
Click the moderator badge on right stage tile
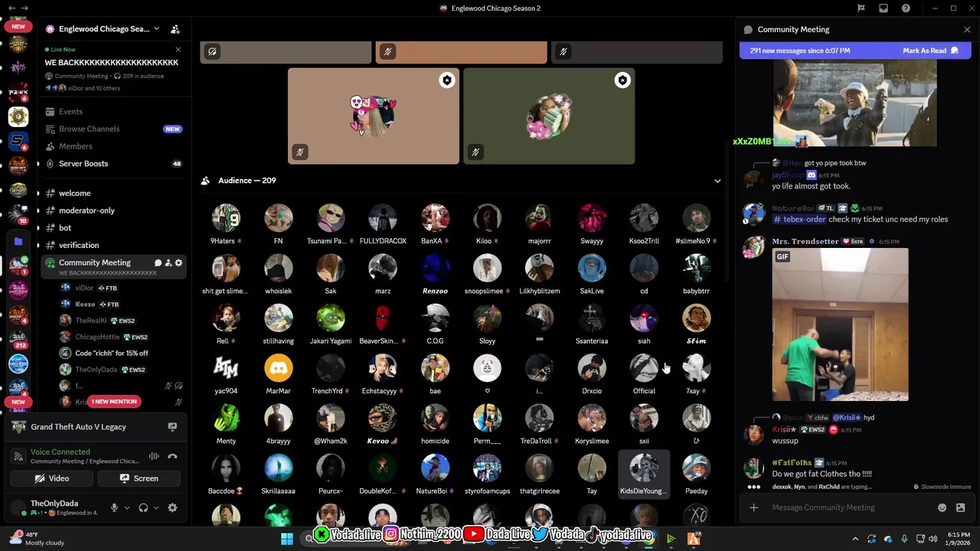(622, 80)
